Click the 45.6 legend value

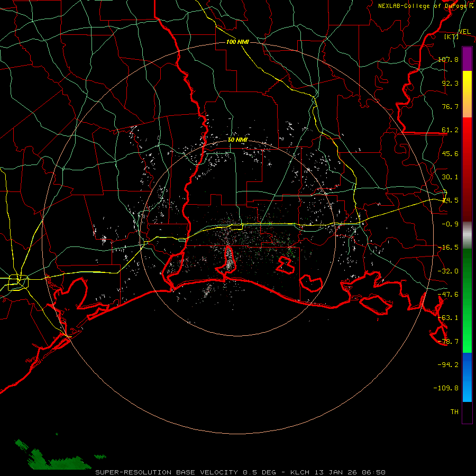pyautogui.click(x=450, y=153)
